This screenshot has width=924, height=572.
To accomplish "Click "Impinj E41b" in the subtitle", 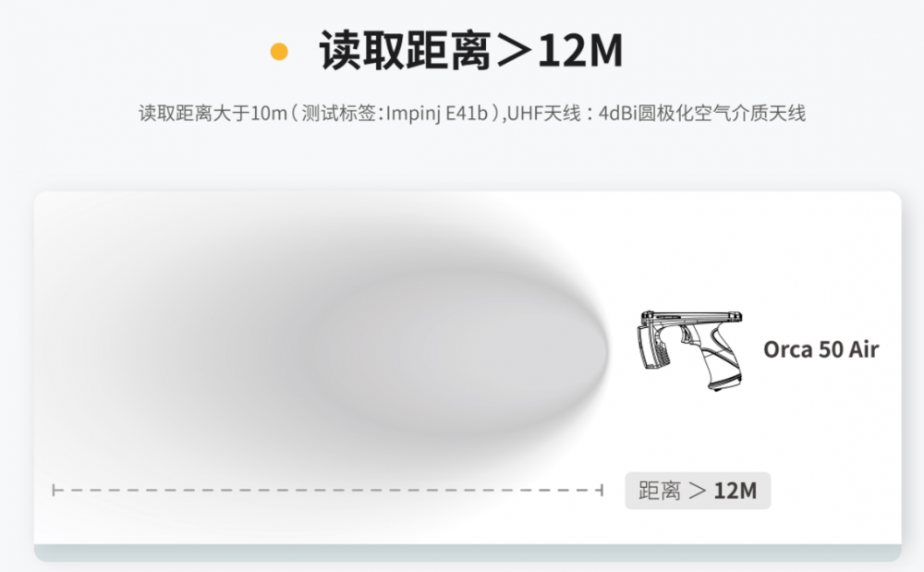I will 437,113.
